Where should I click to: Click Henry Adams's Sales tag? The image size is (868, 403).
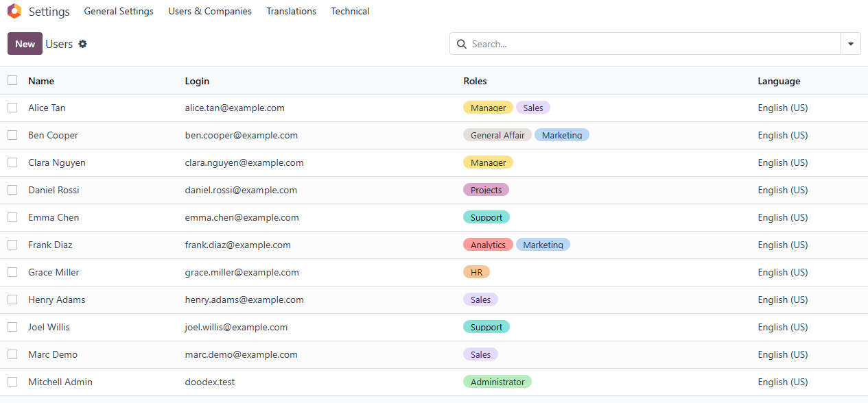tap(480, 300)
